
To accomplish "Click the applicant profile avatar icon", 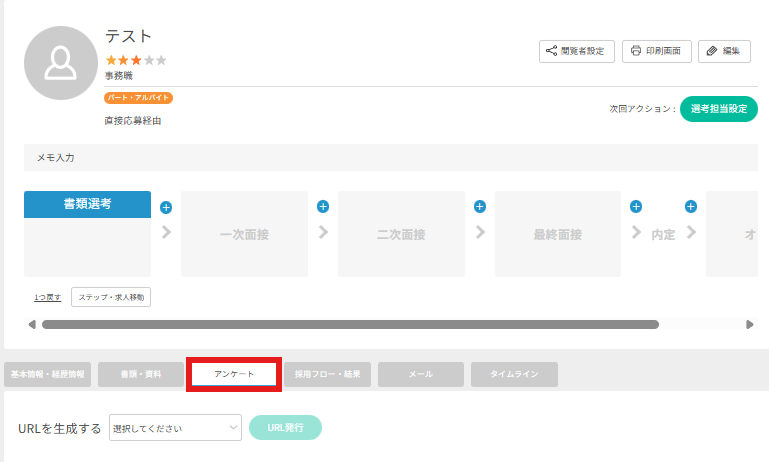I will click(x=60, y=63).
